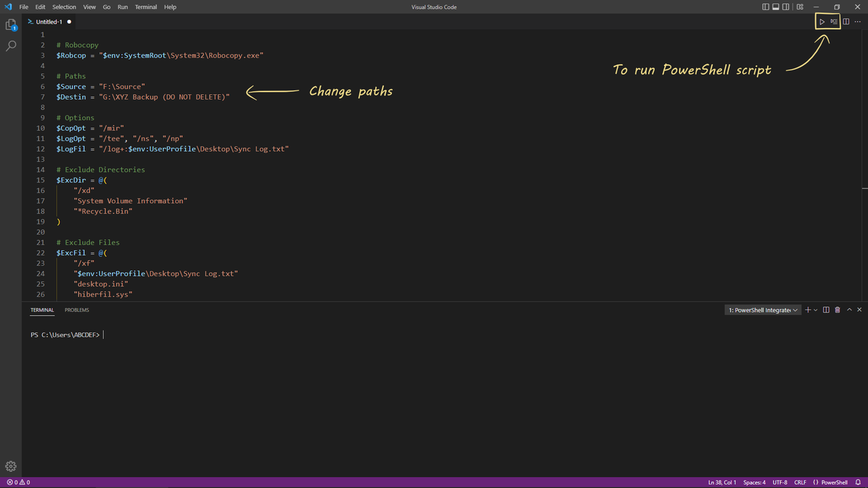Click the "hiberfil.sys" text on line 26
This screenshot has height=488, width=868.
103,294
